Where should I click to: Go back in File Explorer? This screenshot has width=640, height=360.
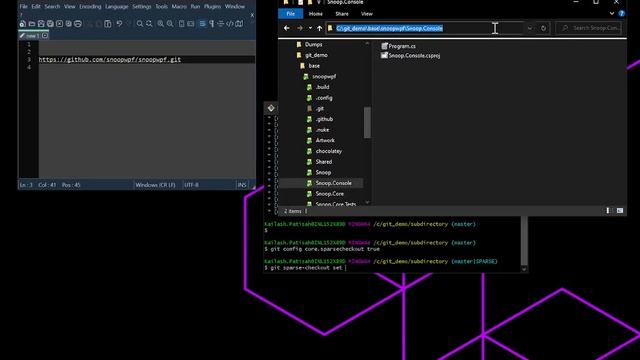(x=287, y=28)
